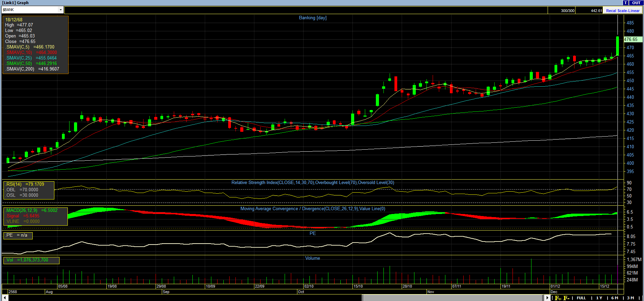644x301 pixels.
Task: Click the 15/12 date marker
Action: (604, 286)
